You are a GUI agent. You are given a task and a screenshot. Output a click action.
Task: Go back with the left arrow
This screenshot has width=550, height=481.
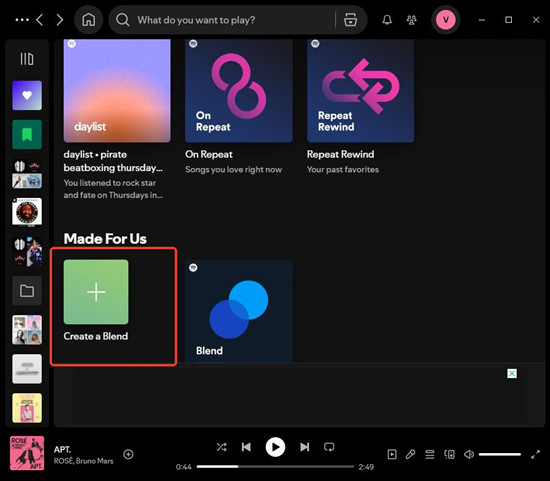click(x=40, y=20)
